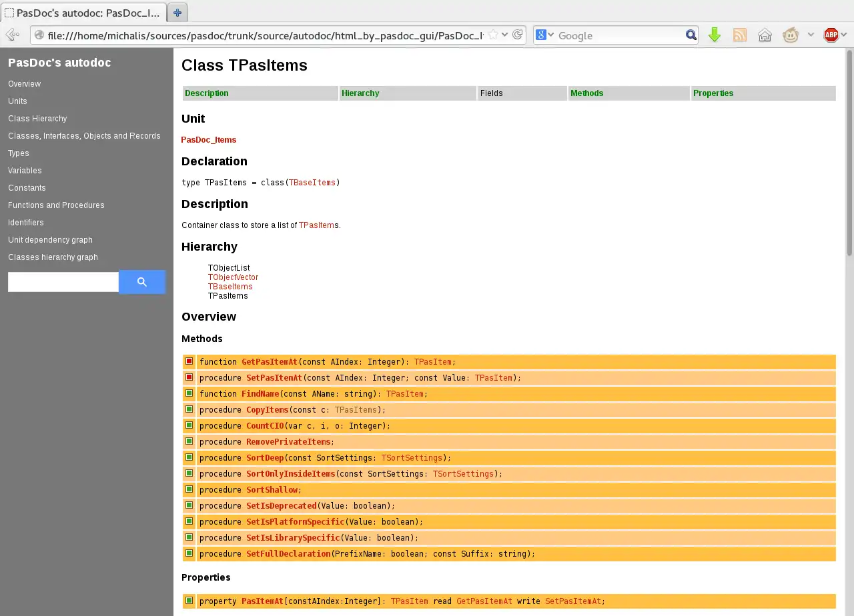Image resolution: width=854 pixels, height=616 pixels.
Task: Click green icon beside SetIsLibrarySpecific procedure
Action: tap(189, 537)
